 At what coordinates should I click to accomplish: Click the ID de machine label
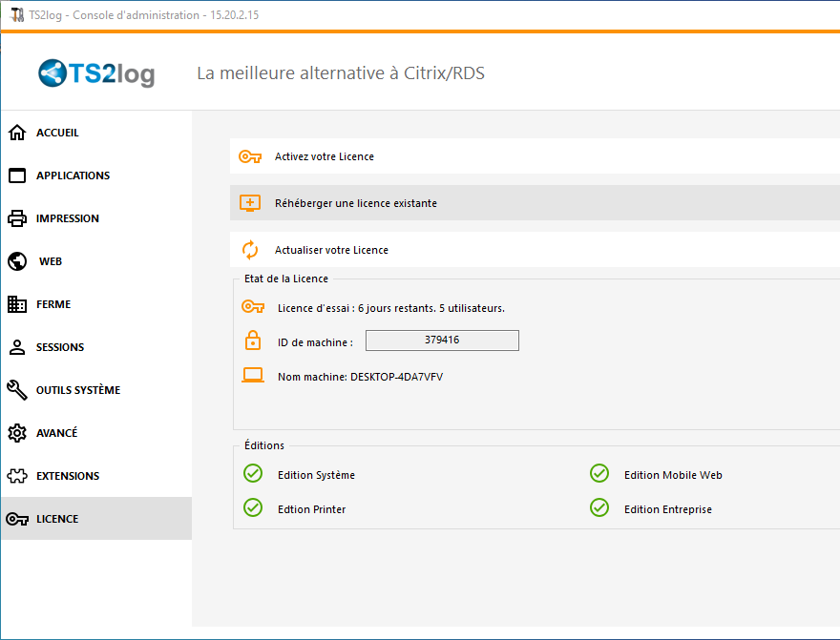[x=315, y=342]
